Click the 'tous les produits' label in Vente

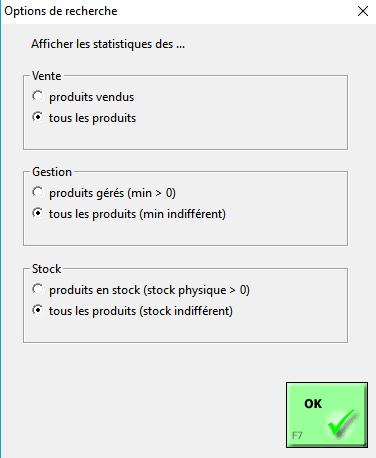click(x=92, y=118)
